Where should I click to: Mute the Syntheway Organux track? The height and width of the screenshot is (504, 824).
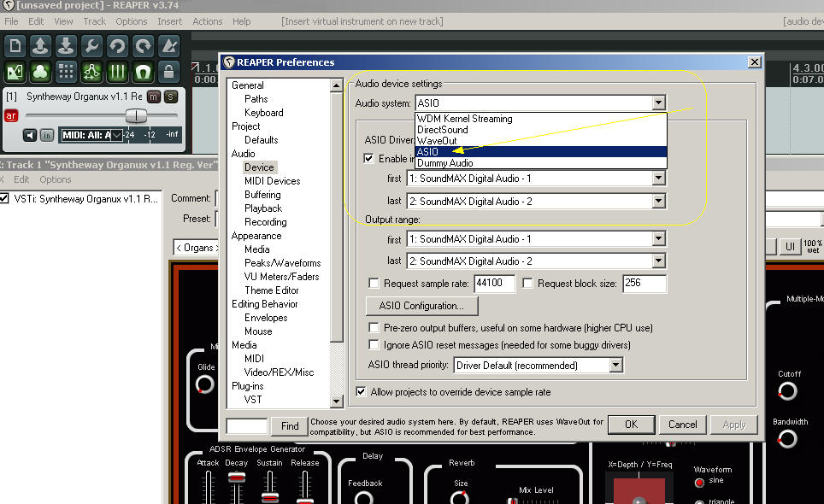coord(154,97)
